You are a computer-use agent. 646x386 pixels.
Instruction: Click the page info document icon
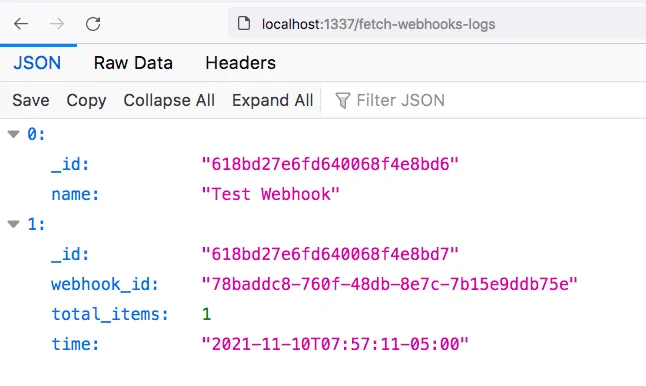click(x=244, y=23)
